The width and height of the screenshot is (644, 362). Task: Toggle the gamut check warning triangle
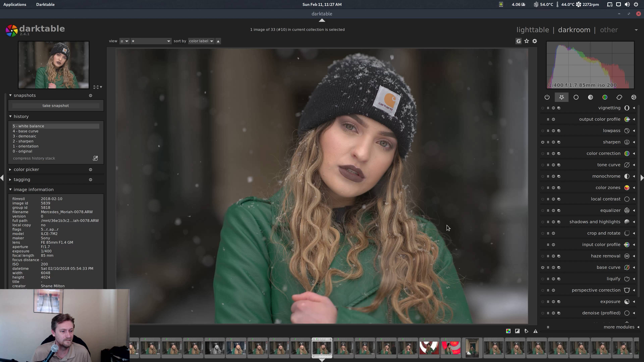tap(535, 331)
